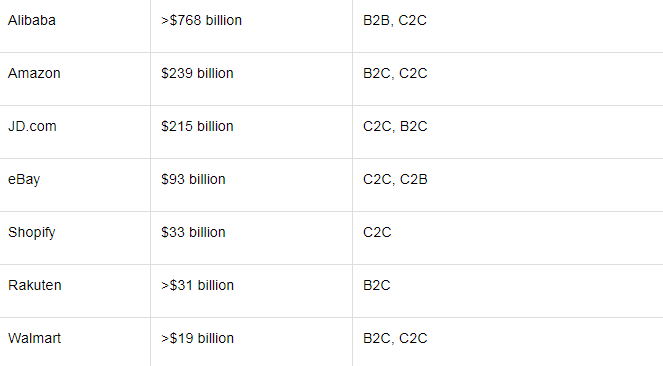663x366 pixels.
Task: Select the $239 billion value
Action: [197, 73]
